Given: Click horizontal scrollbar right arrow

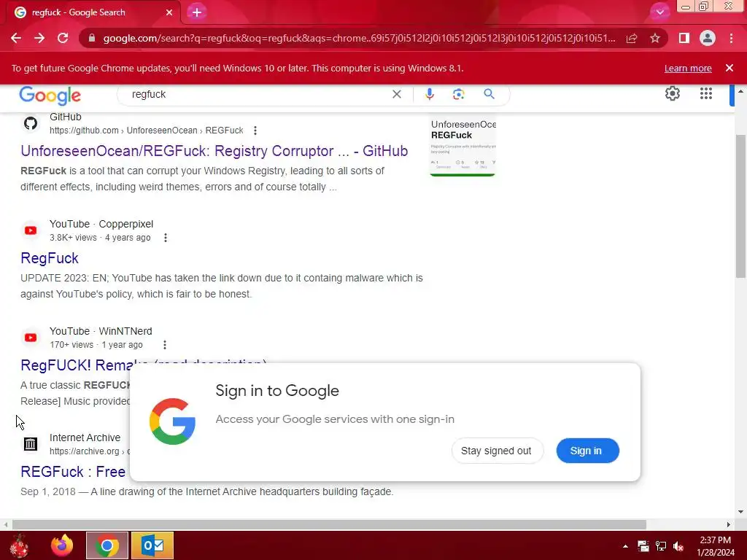Looking at the screenshot, I should point(729,525).
